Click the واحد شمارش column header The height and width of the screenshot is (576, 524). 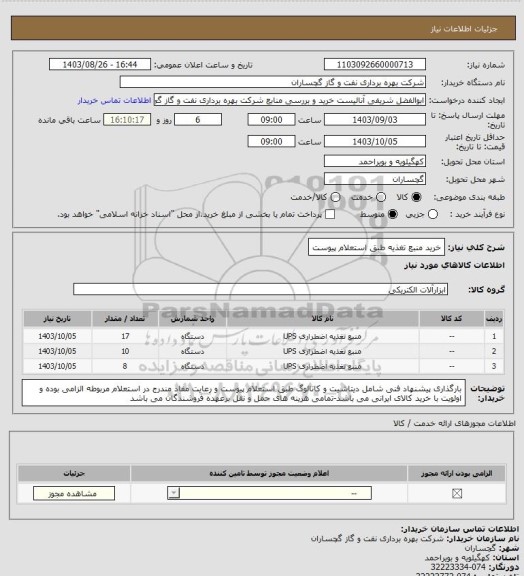click(x=193, y=318)
